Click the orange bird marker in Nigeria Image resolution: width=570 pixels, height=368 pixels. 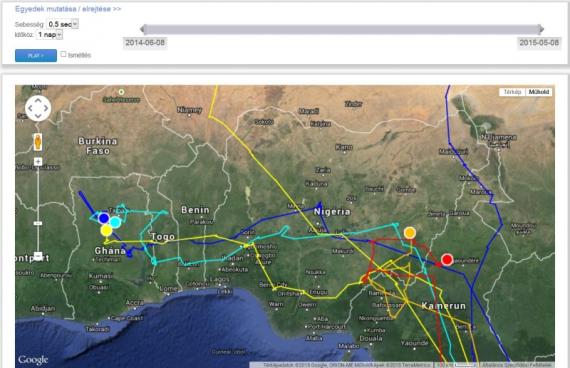coord(410,233)
